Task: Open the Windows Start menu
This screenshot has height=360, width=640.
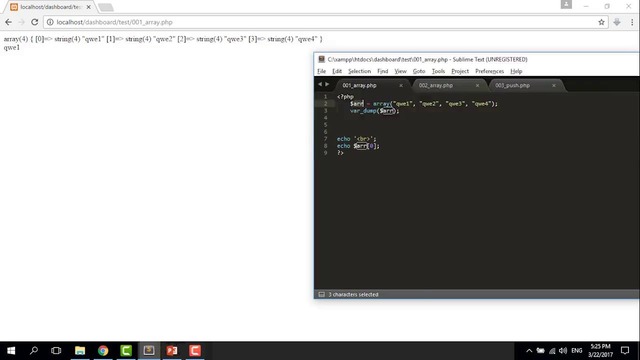Action: tap(11, 351)
